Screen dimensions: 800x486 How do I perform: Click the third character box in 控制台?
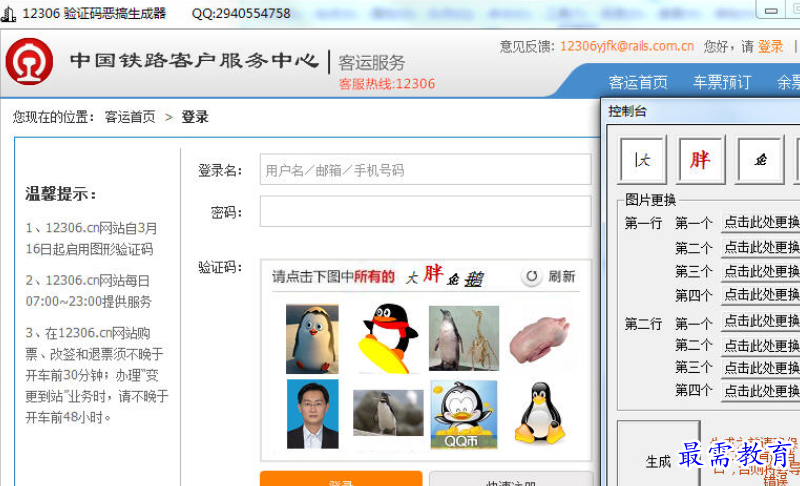coord(760,160)
